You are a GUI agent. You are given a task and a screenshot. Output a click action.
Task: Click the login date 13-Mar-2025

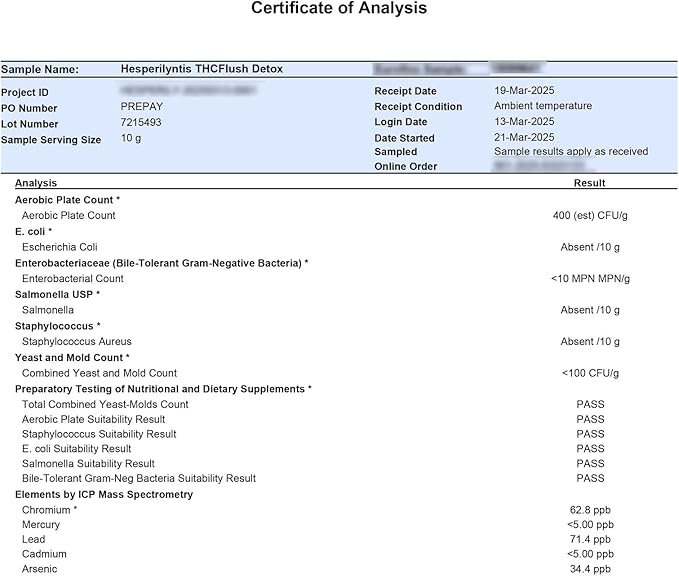[x=524, y=121]
